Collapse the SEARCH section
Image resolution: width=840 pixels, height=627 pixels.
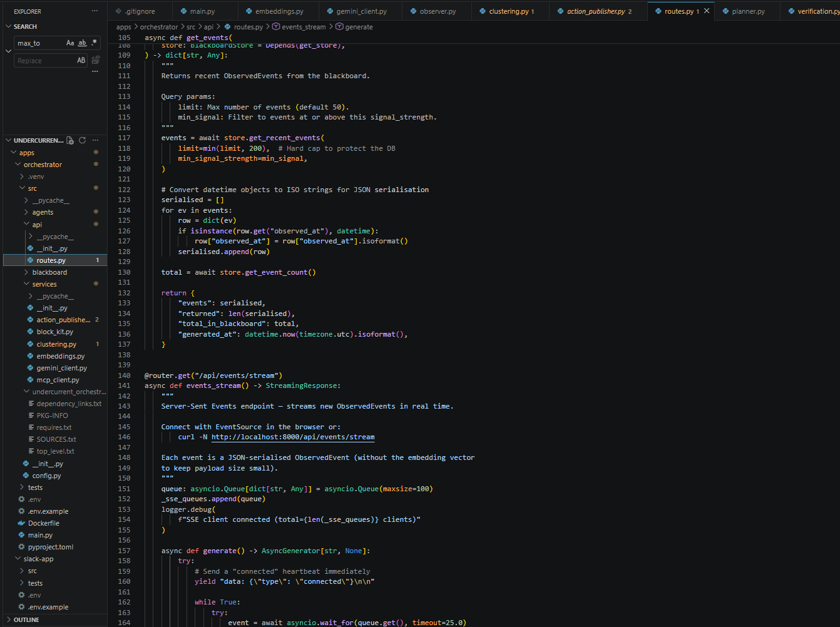click(x=8, y=27)
